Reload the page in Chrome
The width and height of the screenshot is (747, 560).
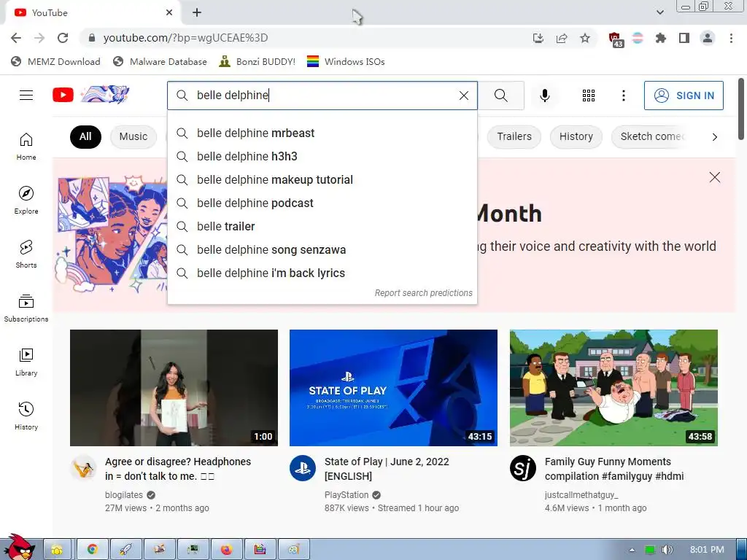pos(63,38)
